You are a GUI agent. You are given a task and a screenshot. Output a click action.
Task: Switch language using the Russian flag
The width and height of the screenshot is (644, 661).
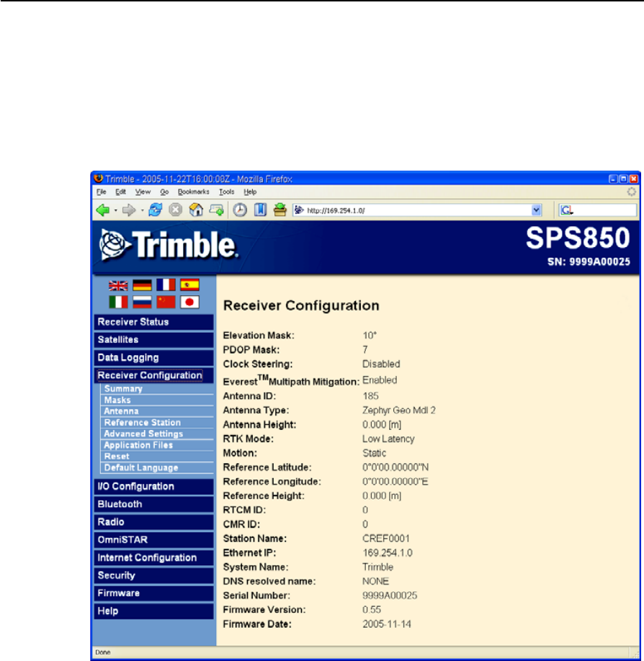(142, 302)
